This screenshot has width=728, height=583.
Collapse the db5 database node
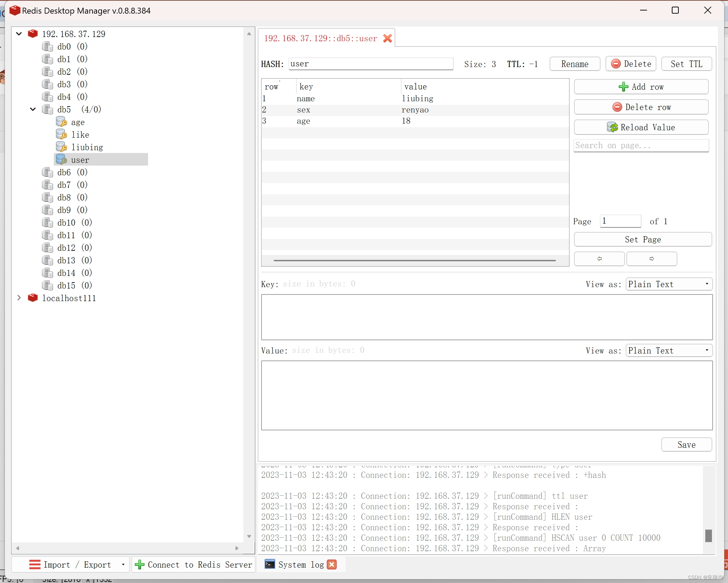[x=33, y=109]
